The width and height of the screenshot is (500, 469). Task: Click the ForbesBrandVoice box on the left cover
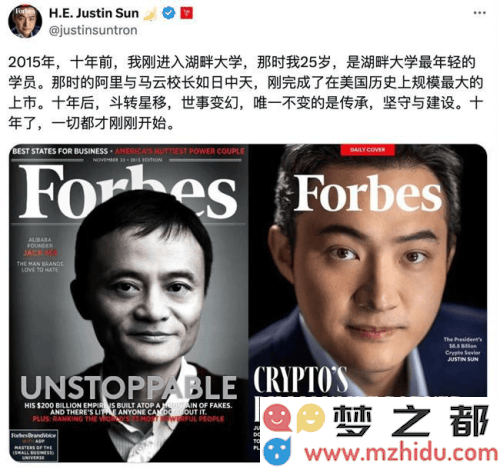click(x=33, y=446)
